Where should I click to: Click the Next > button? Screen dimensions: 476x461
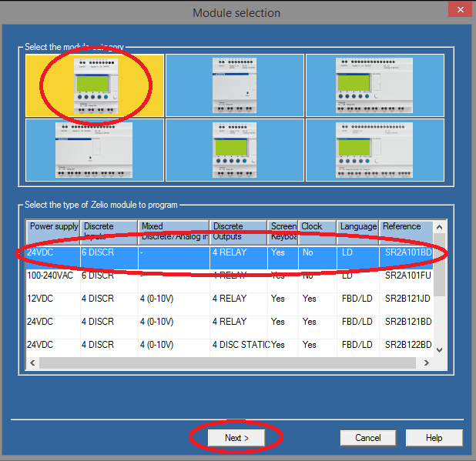coord(236,438)
